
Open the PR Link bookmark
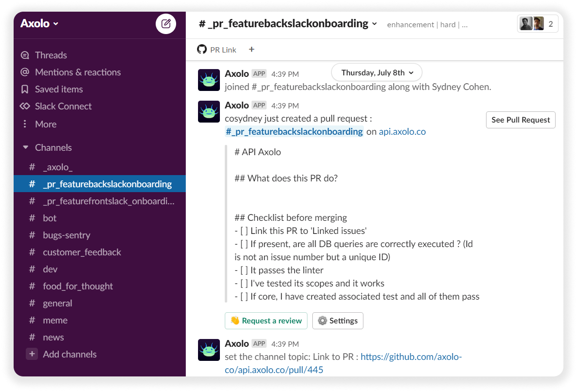click(217, 50)
